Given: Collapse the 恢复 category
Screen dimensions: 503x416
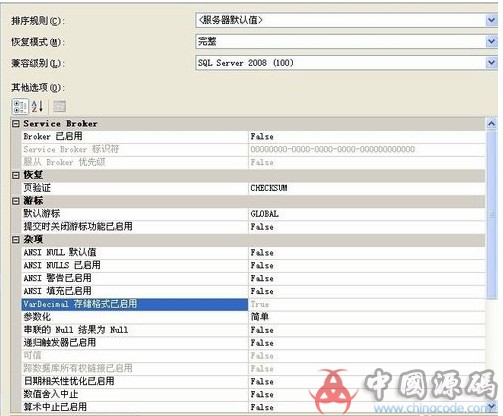Looking at the screenshot, I should tap(15, 175).
